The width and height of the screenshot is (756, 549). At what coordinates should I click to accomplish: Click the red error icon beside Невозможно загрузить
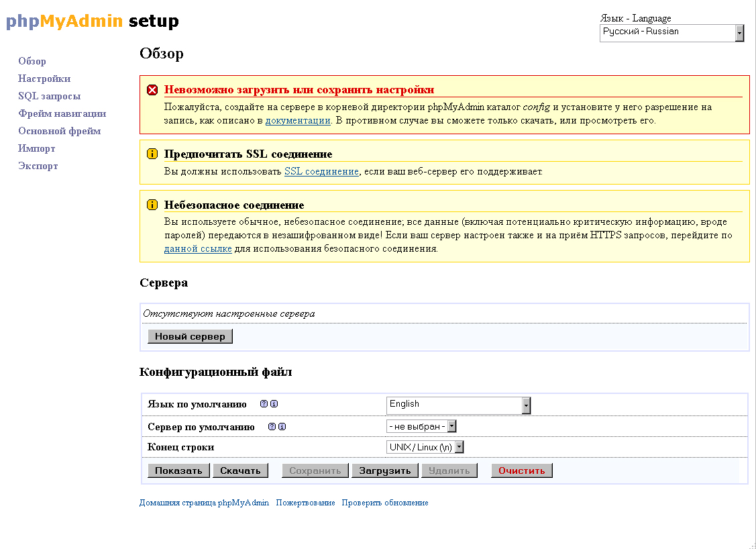[152, 90]
